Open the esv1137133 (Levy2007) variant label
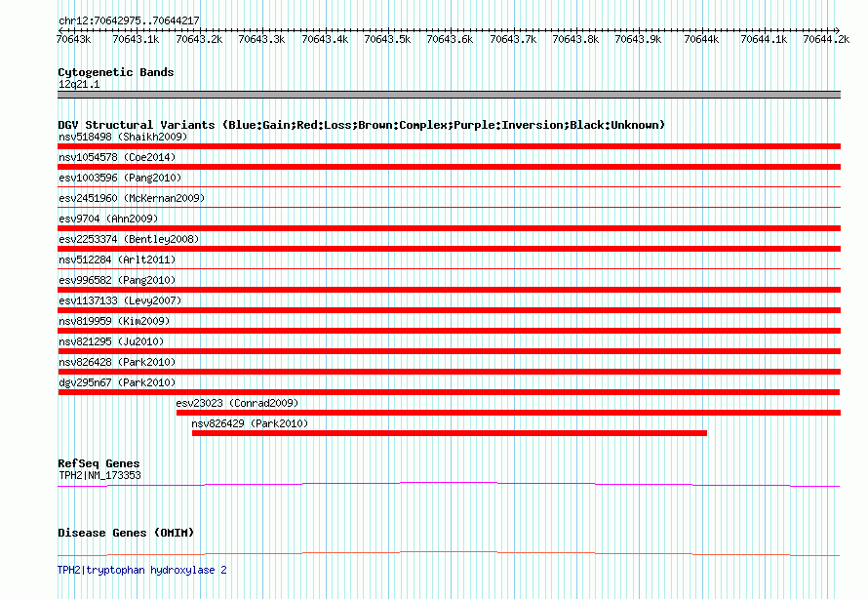868x599 pixels. pyautogui.click(x=120, y=300)
